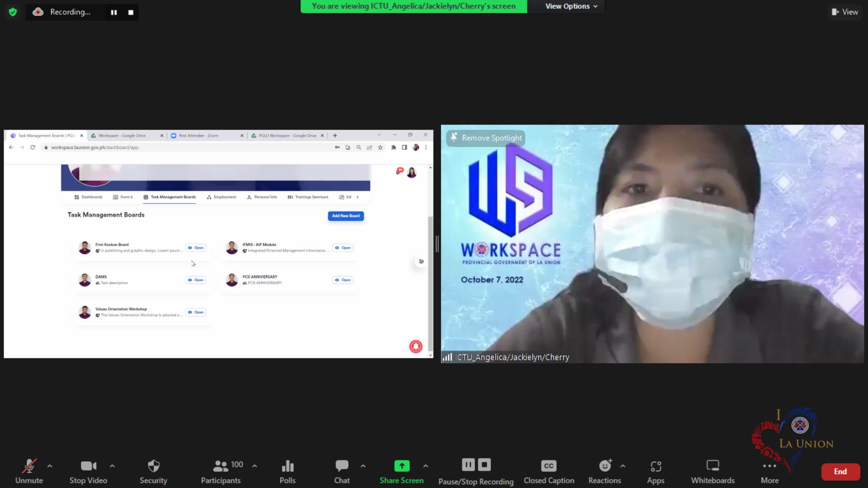Click the shared page vertical scrollbar
Screen dimensions: 868x488
pos(431,284)
